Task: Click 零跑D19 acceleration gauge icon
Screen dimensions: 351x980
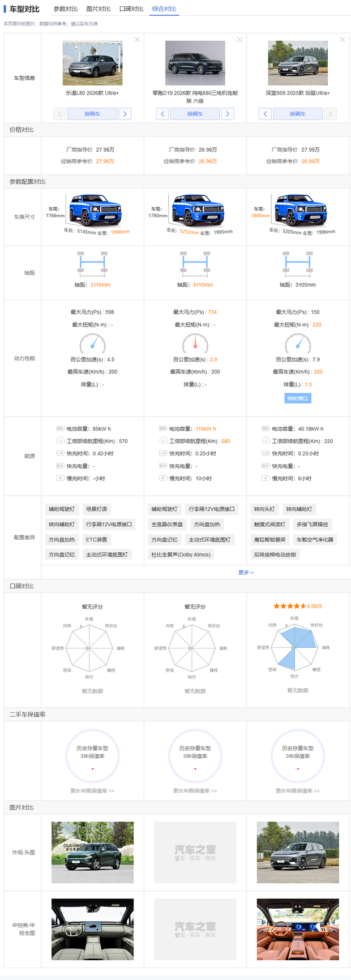Action: [x=195, y=343]
